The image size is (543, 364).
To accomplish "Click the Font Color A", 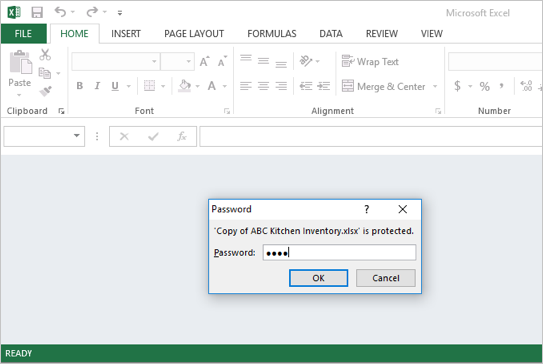I will [x=212, y=86].
